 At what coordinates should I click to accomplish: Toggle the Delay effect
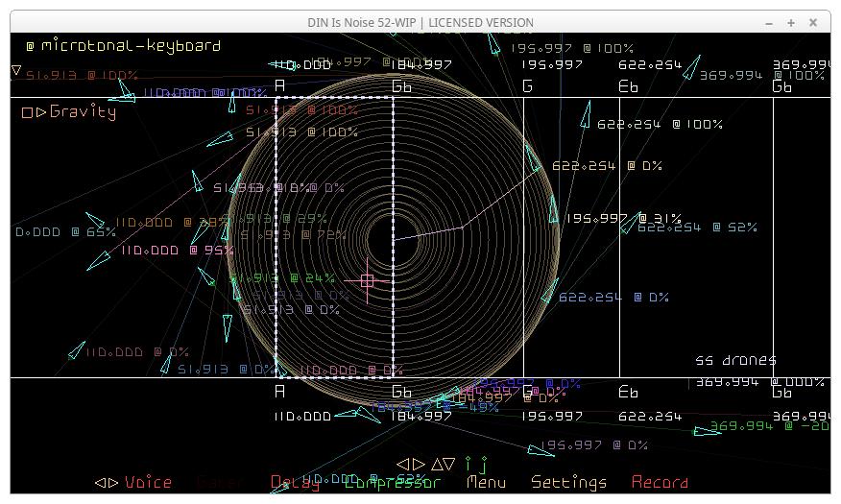pos(295,483)
